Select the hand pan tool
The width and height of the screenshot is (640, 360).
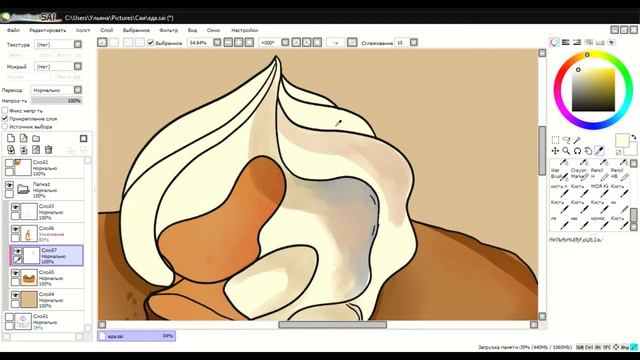(x=588, y=151)
